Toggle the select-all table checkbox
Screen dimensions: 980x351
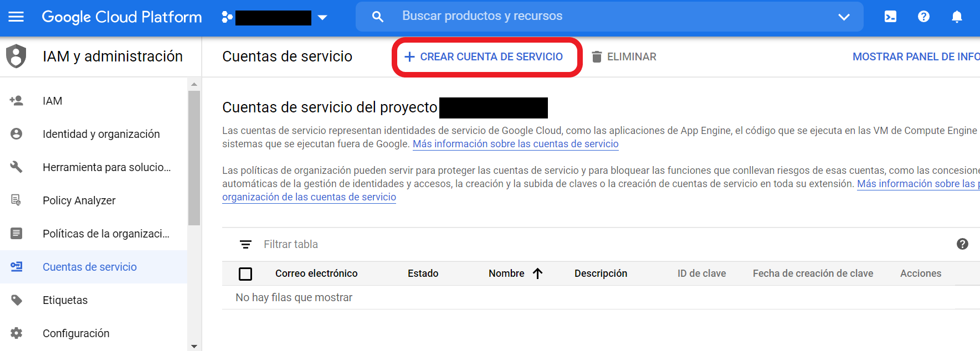245,273
